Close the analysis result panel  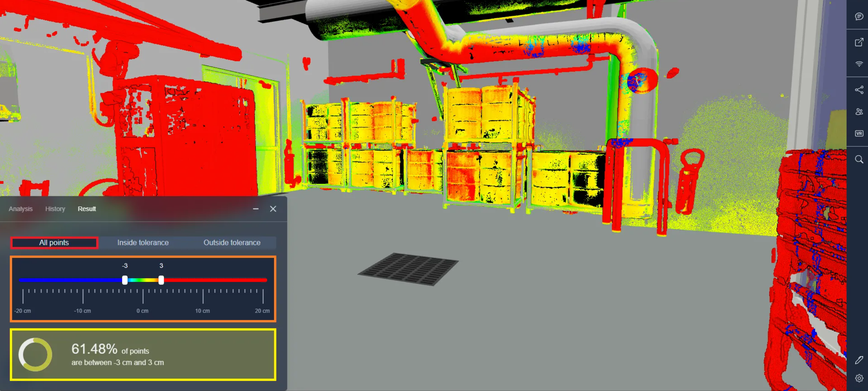(x=273, y=209)
